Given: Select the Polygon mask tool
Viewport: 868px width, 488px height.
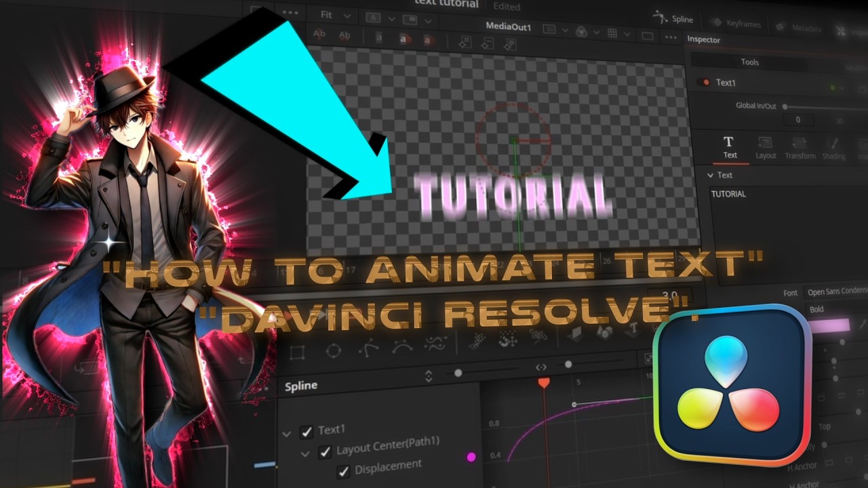Looking at the screenshot, I should (x=368, y=348).
